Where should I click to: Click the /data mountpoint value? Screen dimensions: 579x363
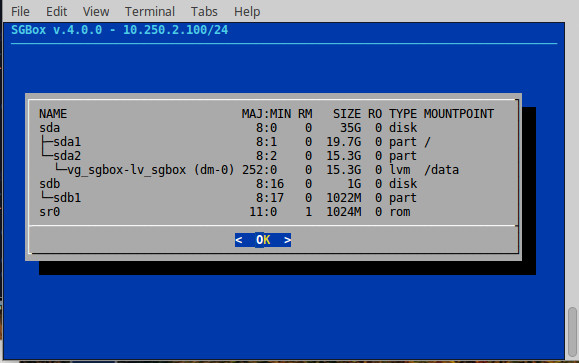(x=441, y=170)
